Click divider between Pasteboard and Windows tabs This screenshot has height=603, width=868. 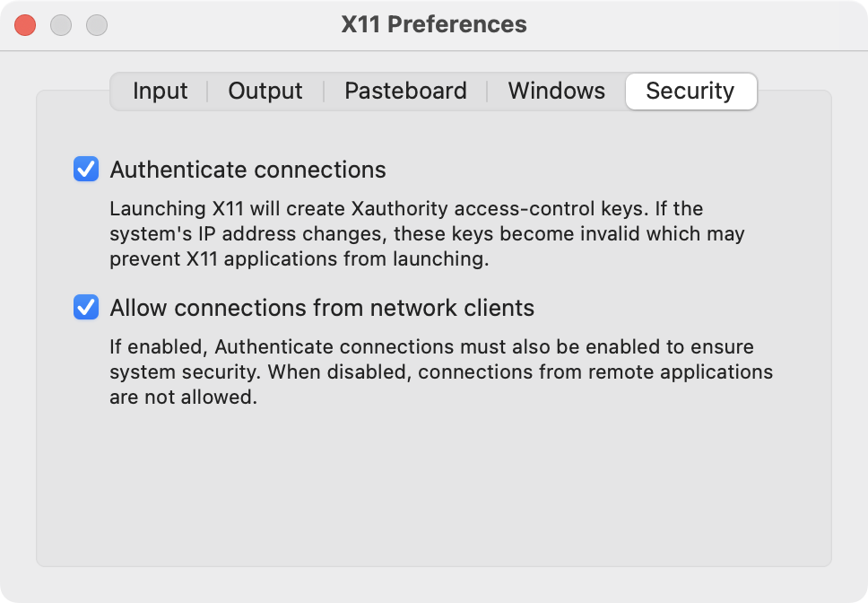(487, 92)
